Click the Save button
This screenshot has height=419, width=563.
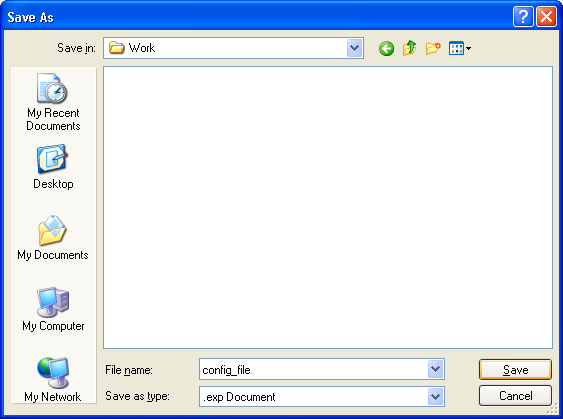tap(515, 369)
